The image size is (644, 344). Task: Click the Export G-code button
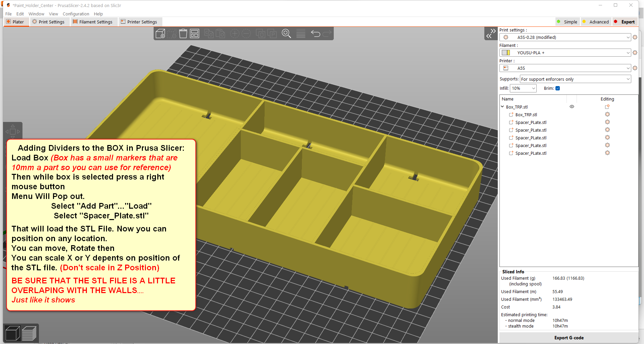click(x=569, y=338)
